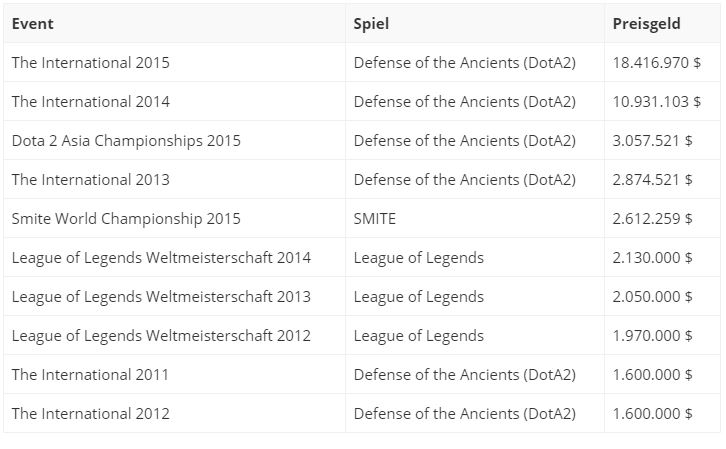Select The International 2014 event cell

[x=91, y=101]
